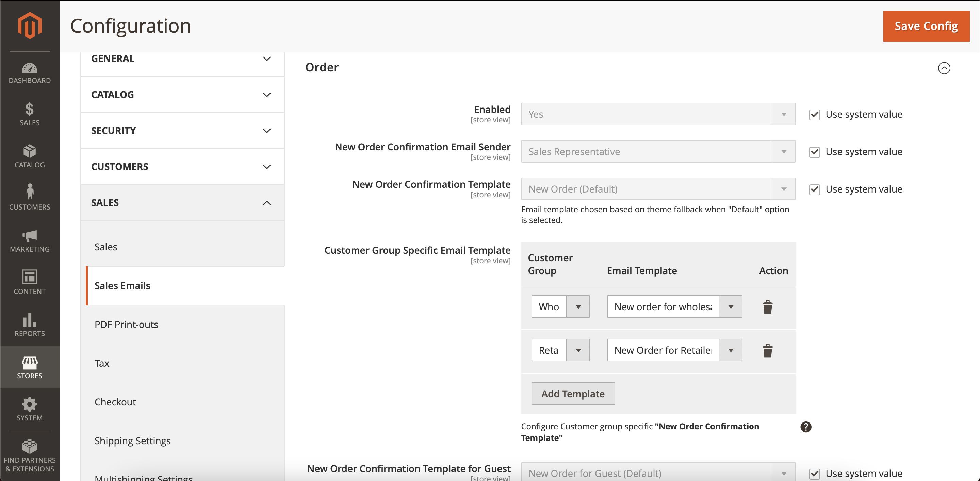Click the Email Template column header

642,271
